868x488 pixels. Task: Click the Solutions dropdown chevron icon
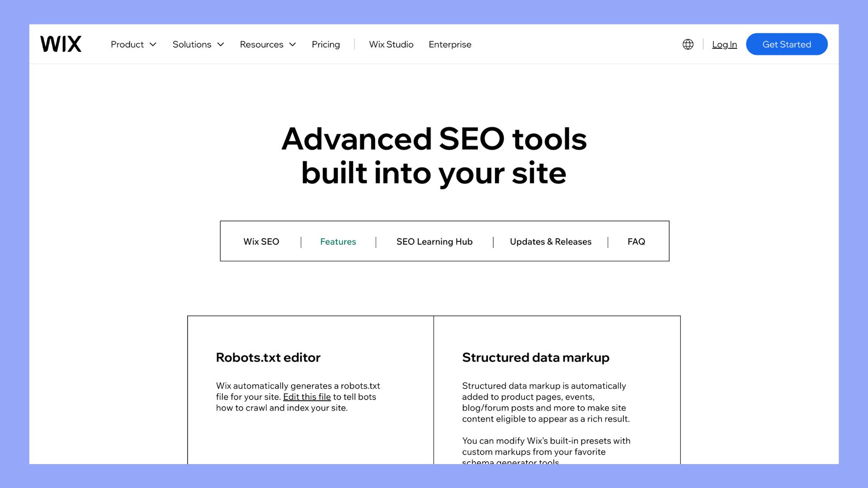[221, 44]
